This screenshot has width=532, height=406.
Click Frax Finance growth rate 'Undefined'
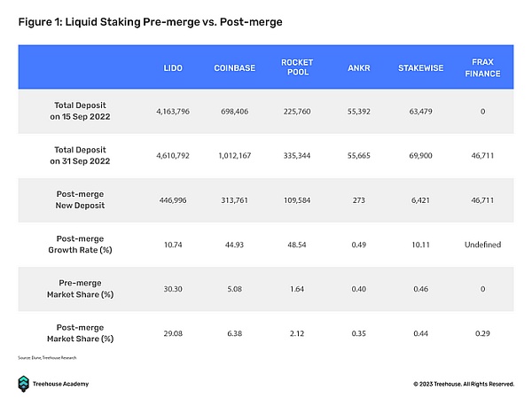482,245
